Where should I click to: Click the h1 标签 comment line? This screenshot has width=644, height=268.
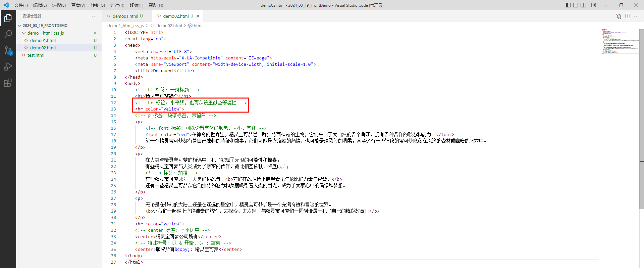point(167,90)
